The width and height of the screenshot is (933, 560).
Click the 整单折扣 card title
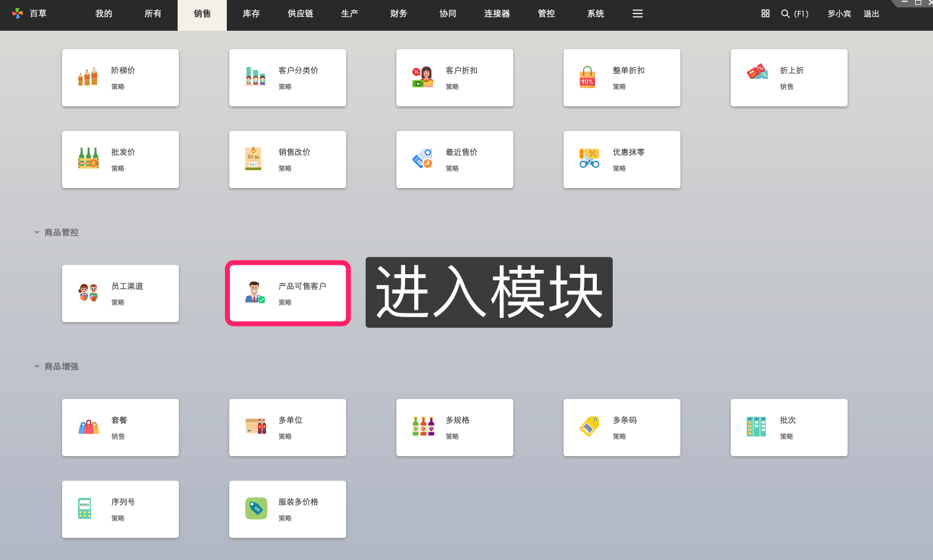(629, 70)
